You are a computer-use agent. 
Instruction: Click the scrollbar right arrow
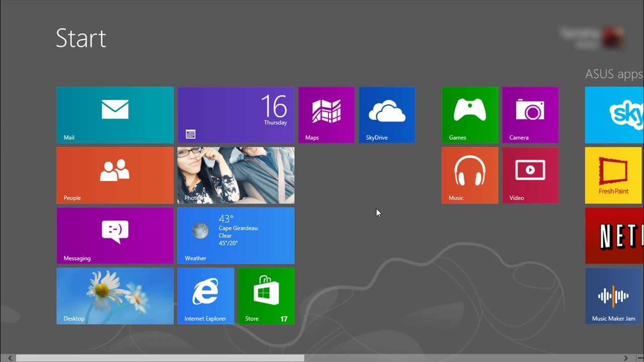[x=626, y=358]
